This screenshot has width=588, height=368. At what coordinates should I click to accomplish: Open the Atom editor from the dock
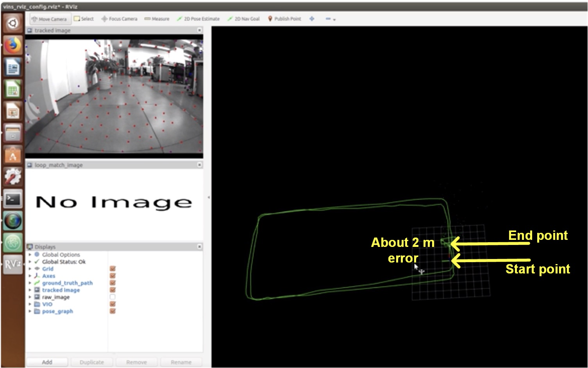[13, 243]
